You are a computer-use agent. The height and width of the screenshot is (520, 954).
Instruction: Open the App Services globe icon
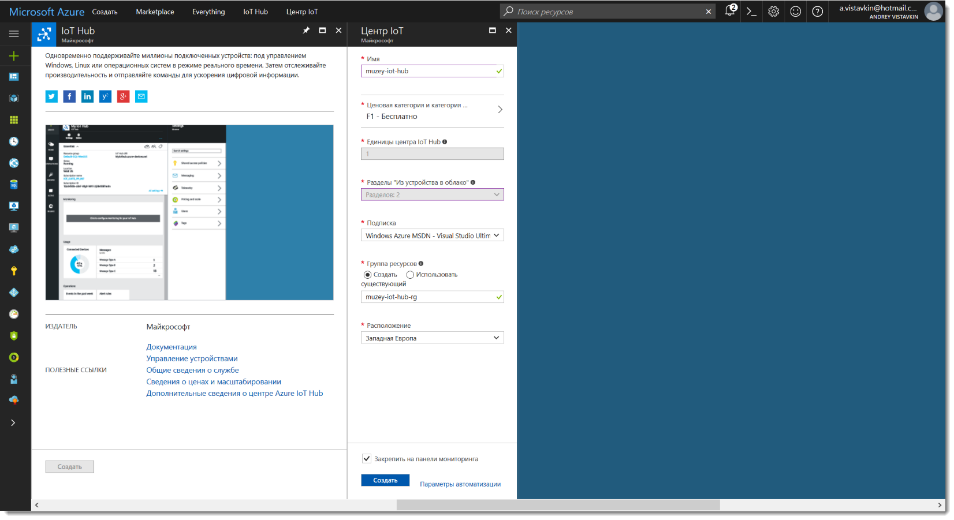click(13, 163)
